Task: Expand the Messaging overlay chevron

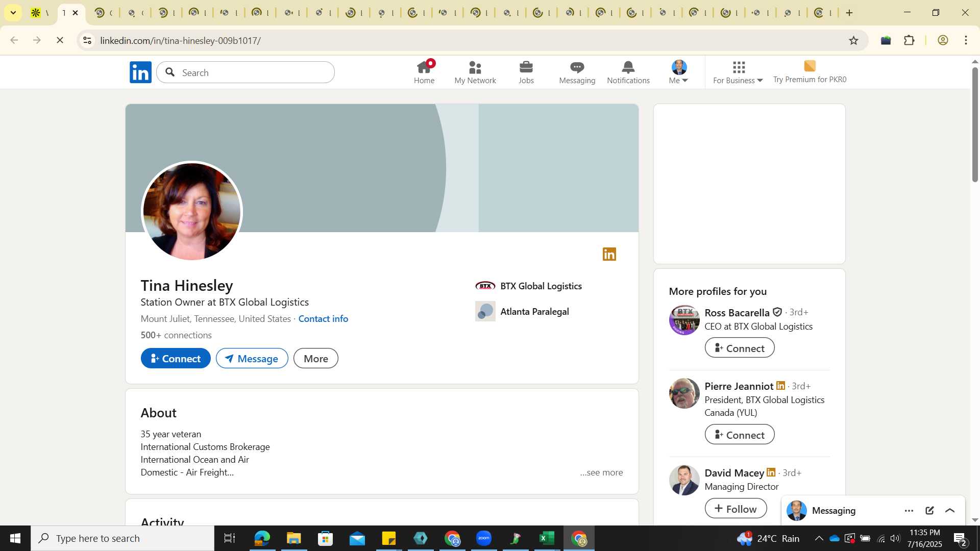Action: pyautogui.click(x=950, y=510)
